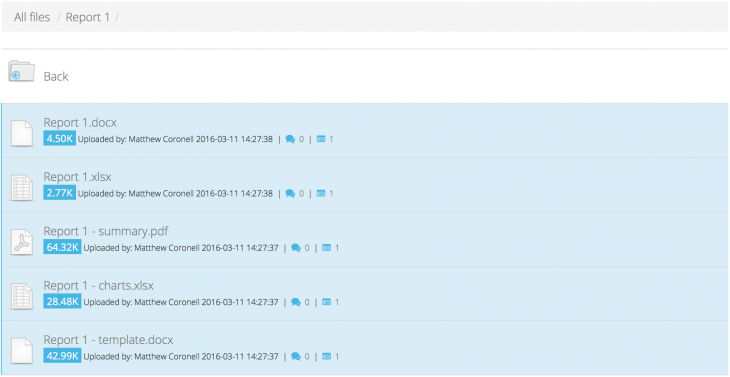Image resolution: width=730 pixels, height=377 pixels.
Task: Click uploader text on template.docx row
Action: coord(181,357)
